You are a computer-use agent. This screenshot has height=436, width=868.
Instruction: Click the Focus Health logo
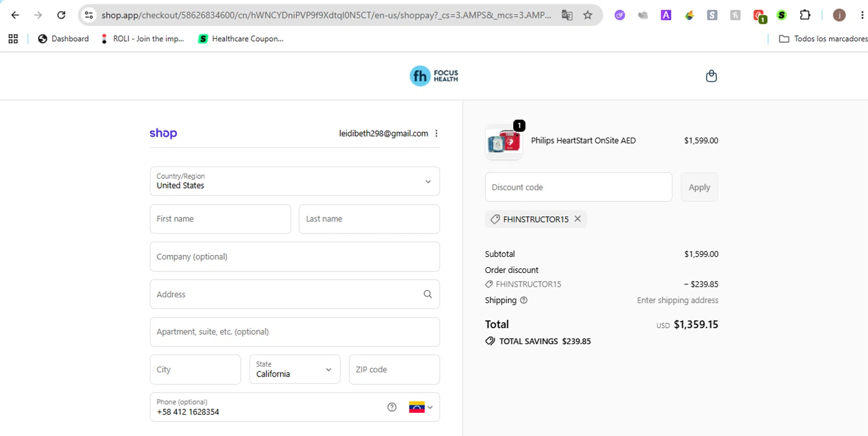[x=434, y=76]
